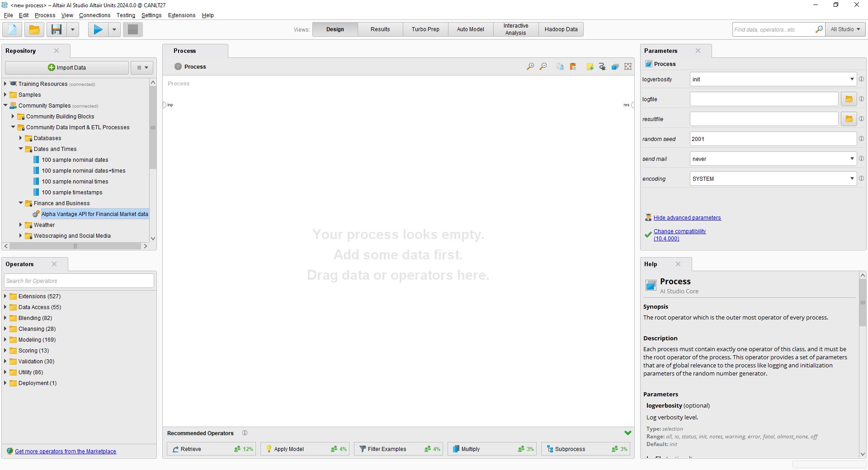Click the save process floppy icon

pos(57,30)
